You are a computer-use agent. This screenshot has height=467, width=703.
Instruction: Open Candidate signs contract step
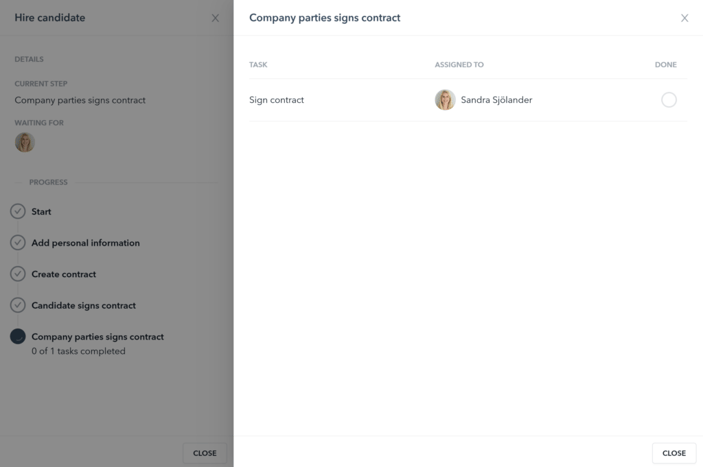coord(83,306)
